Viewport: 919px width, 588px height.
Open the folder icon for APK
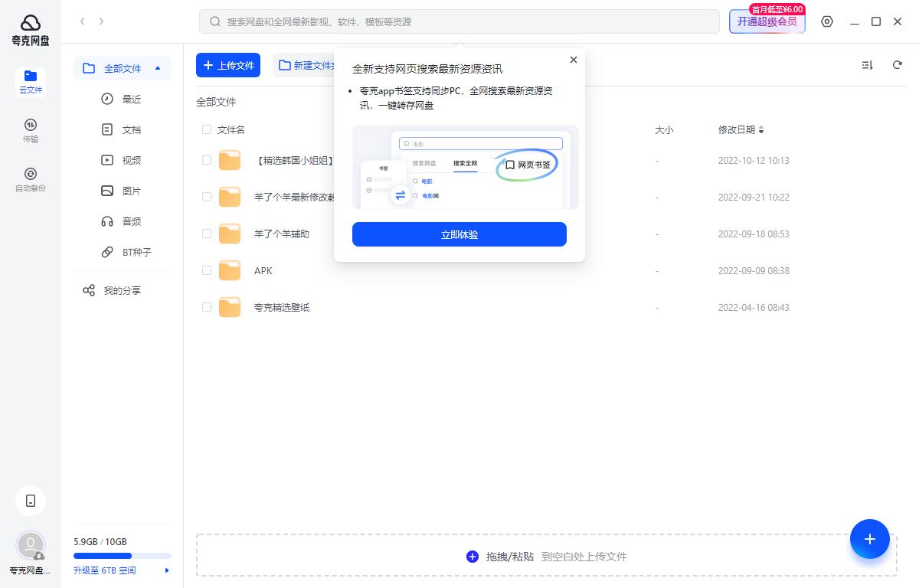(230, 270)
